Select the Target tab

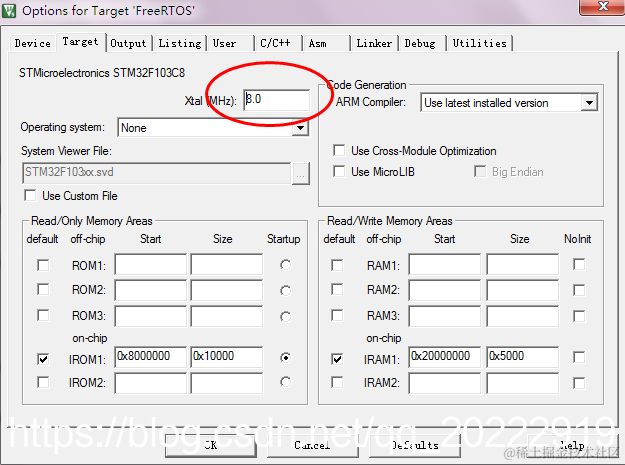tap(81, 42)
